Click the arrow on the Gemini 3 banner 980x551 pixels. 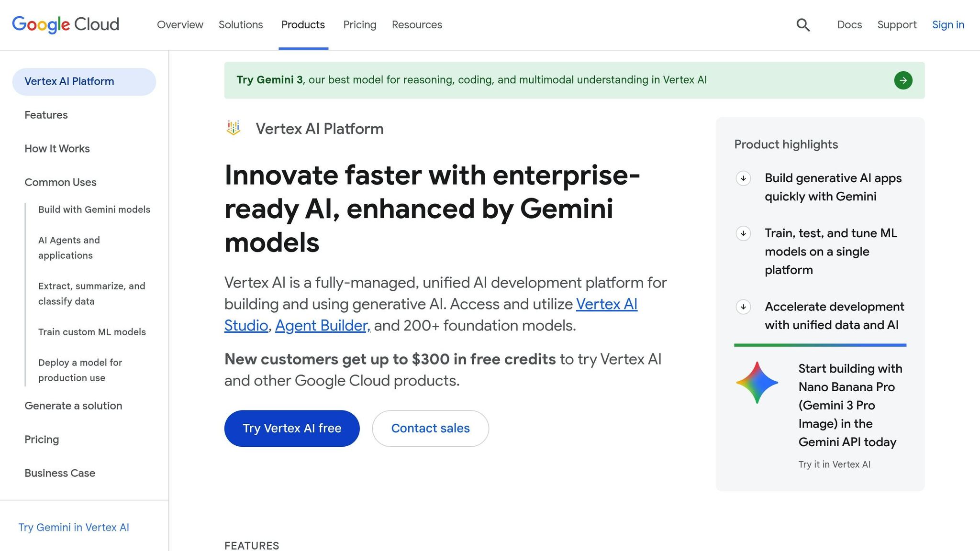point(903,80)
